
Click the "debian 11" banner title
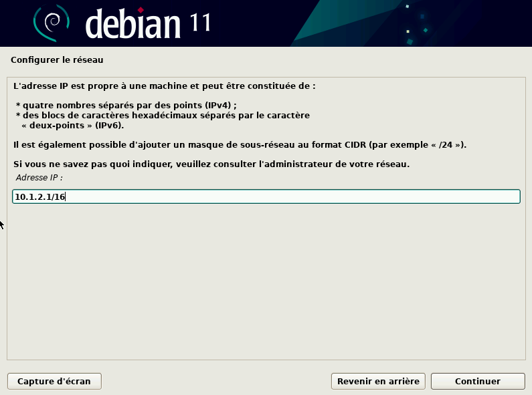(x=148, y=23)
